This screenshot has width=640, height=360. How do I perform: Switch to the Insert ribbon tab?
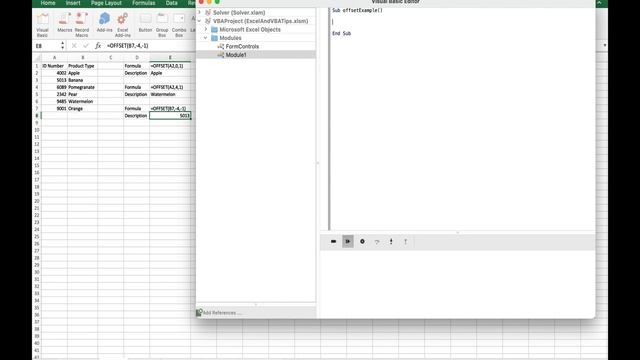73,3
